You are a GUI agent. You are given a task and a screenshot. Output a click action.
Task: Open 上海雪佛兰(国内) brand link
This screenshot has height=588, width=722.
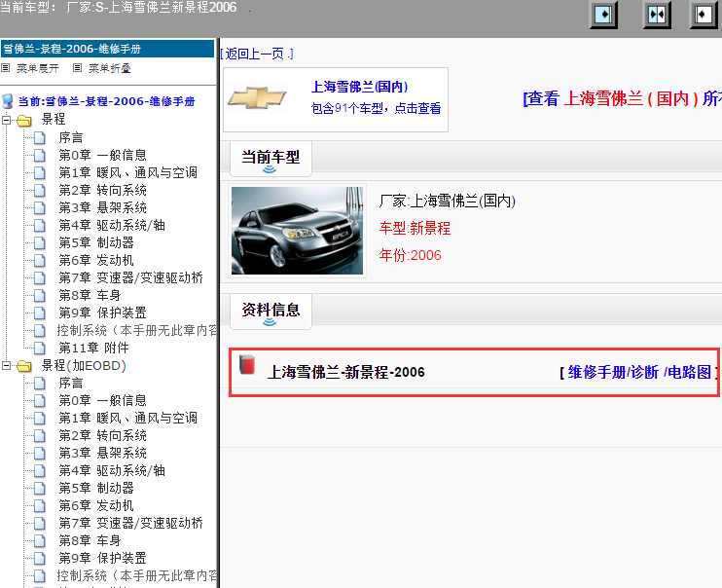tap(360, 87)
